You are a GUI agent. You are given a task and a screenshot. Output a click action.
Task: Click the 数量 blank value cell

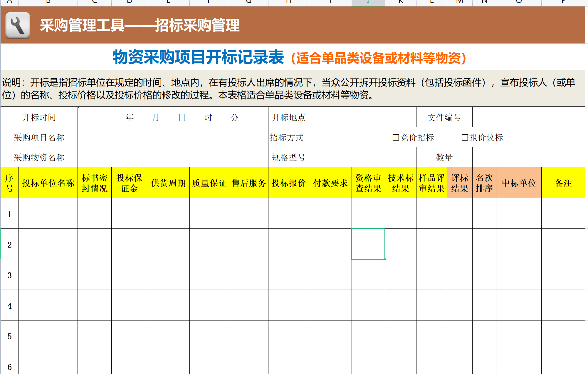(x=528, y=157)
